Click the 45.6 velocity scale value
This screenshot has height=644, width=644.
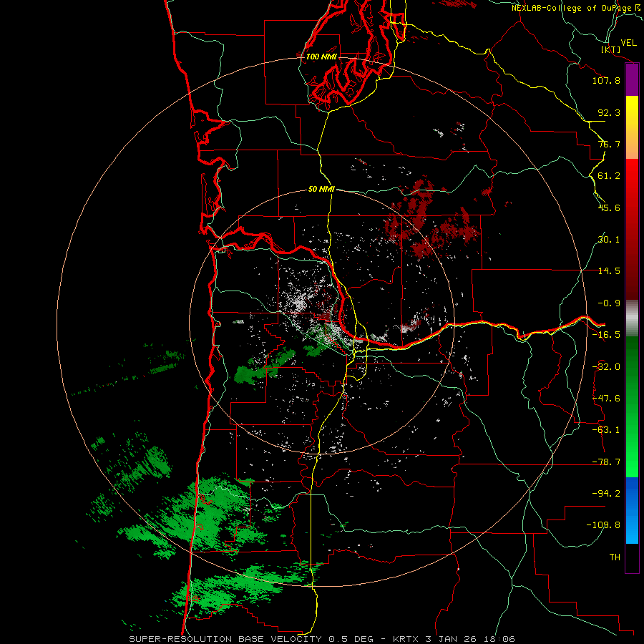609,208
